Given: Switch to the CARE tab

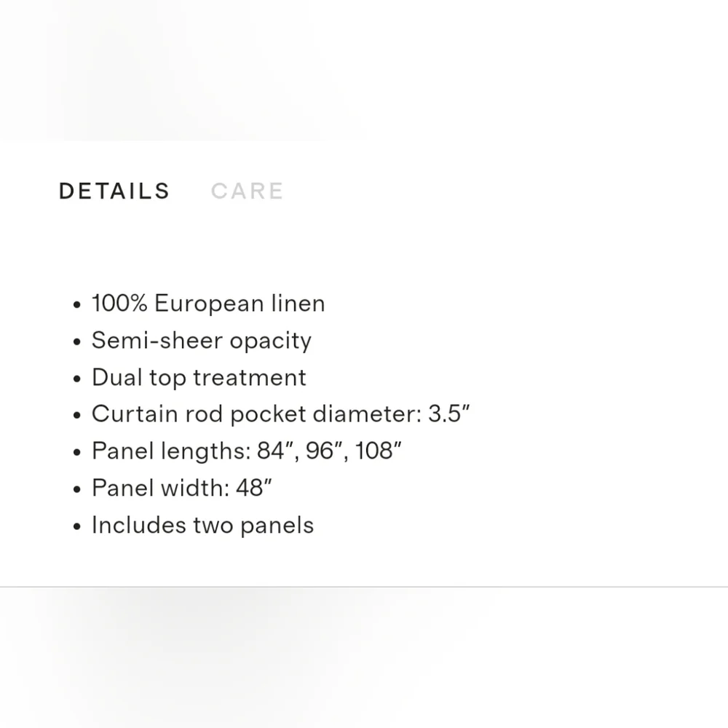Looking at the screenshot, I should pyautogui.click(x=247, y=191).
